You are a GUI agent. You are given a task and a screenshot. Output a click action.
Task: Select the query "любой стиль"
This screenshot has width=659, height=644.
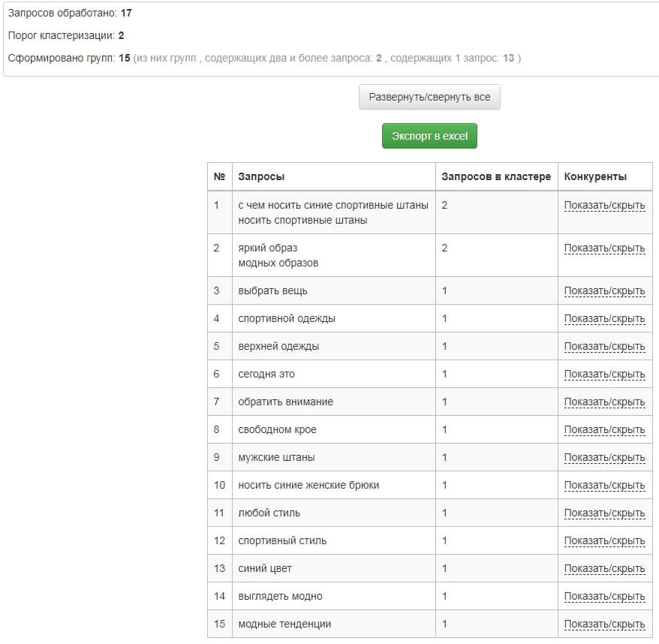click(269, 513)
